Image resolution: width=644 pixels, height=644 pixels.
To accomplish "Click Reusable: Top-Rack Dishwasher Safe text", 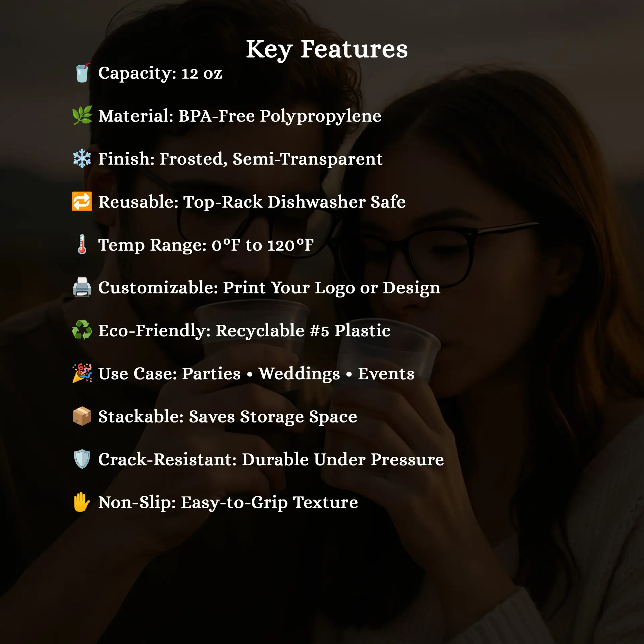I will point(252,202).
